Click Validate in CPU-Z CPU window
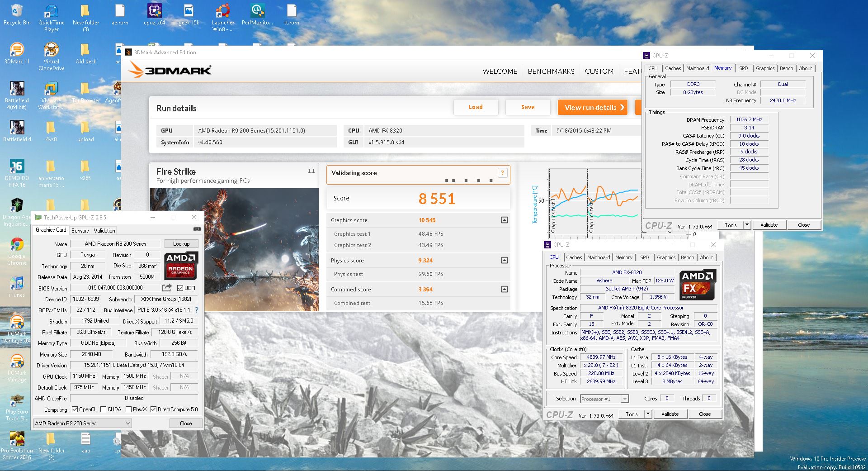The width and height of the screenshot is (868, 471). 670,414
